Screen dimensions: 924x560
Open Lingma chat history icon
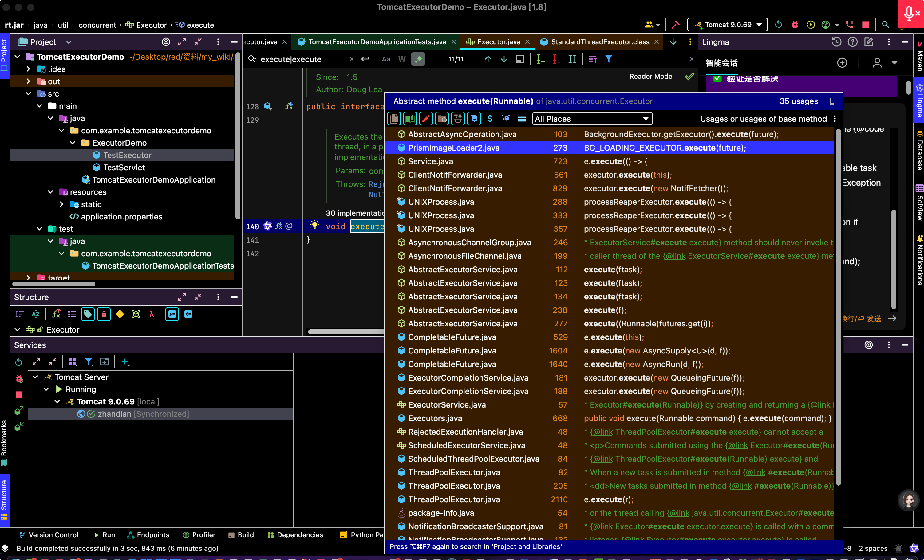(836, 41)
